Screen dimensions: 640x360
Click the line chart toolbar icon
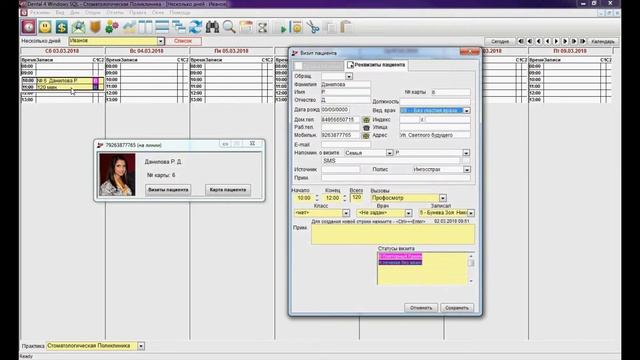(129, 27)
